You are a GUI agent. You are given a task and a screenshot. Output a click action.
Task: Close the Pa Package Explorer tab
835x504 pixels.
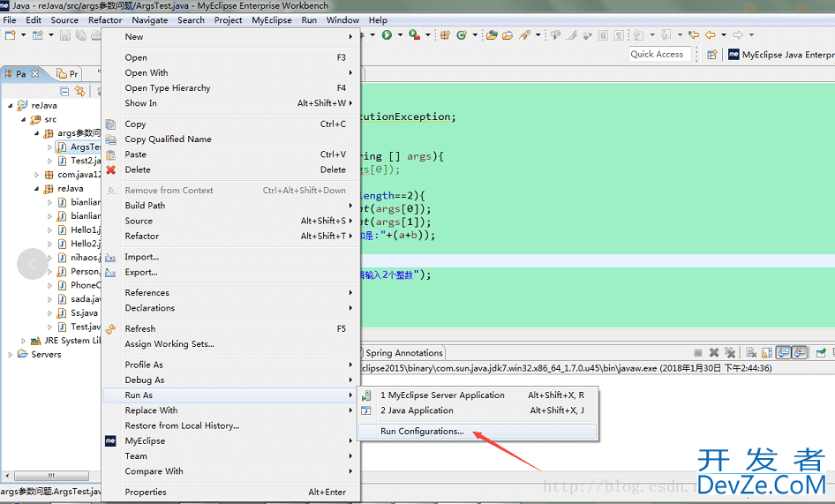[x=35, y=73]
